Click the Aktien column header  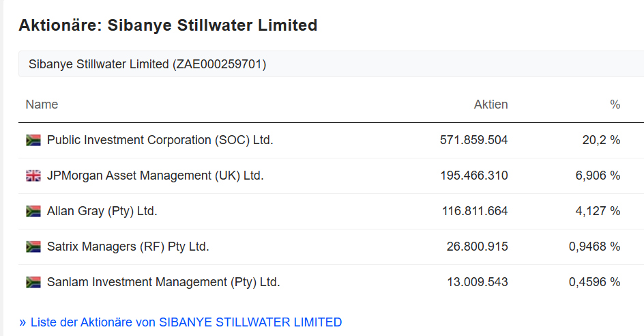[x=491, y=104]
